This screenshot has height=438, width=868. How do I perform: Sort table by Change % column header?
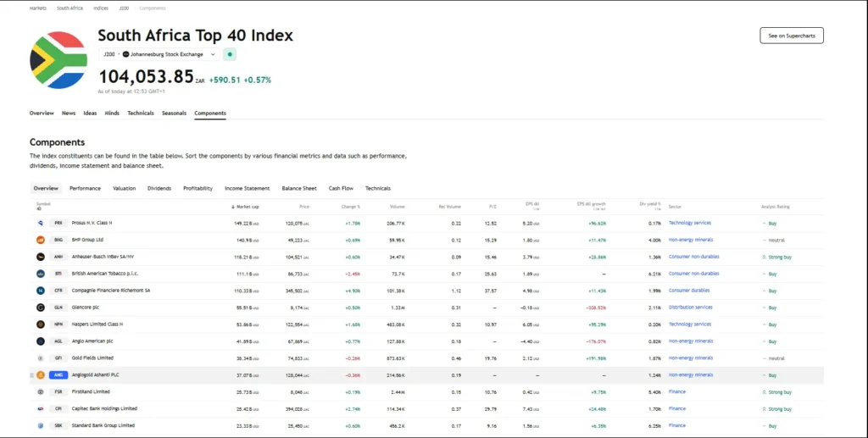[351, 207]
